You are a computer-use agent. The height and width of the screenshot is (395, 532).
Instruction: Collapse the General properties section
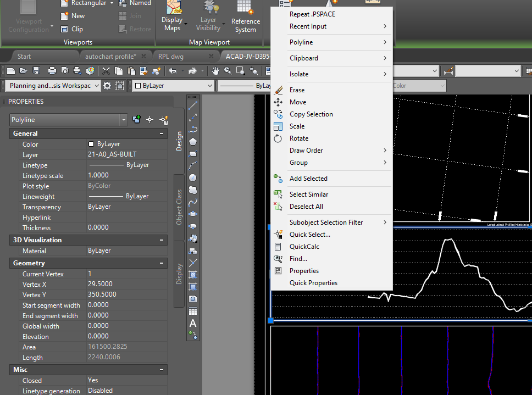tap(162, 133)
